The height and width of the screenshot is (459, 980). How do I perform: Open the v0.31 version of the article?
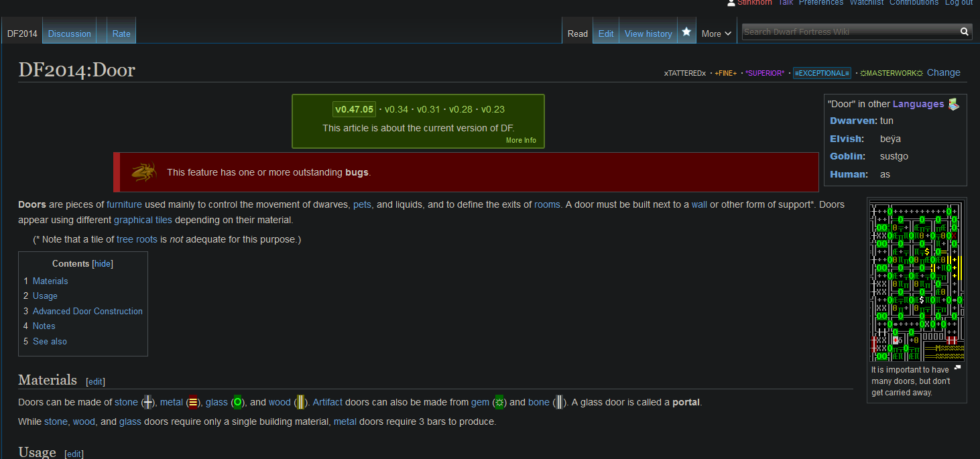point(428,109)
